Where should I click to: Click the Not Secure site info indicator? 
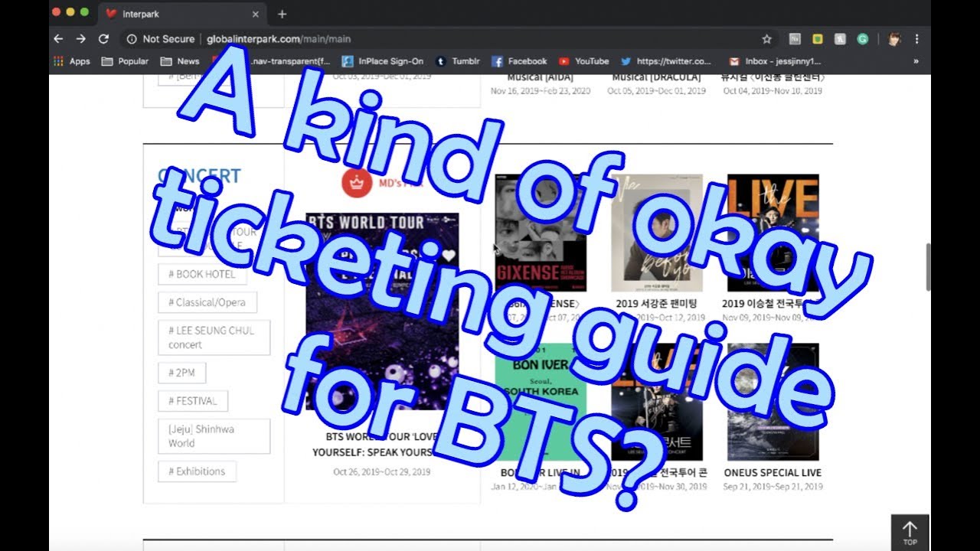pyautogui.click(x=162, y=39)
